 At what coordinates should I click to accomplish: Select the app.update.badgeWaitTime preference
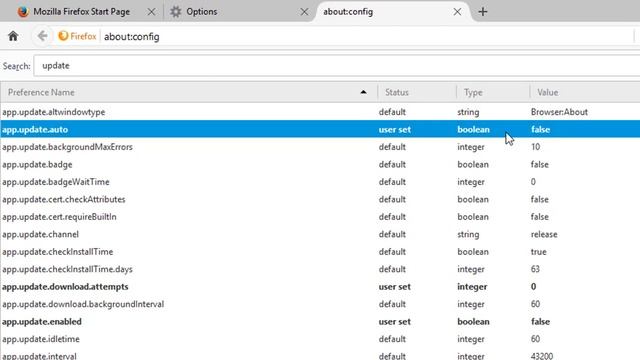pyautogui.click(x=320, y=182)
